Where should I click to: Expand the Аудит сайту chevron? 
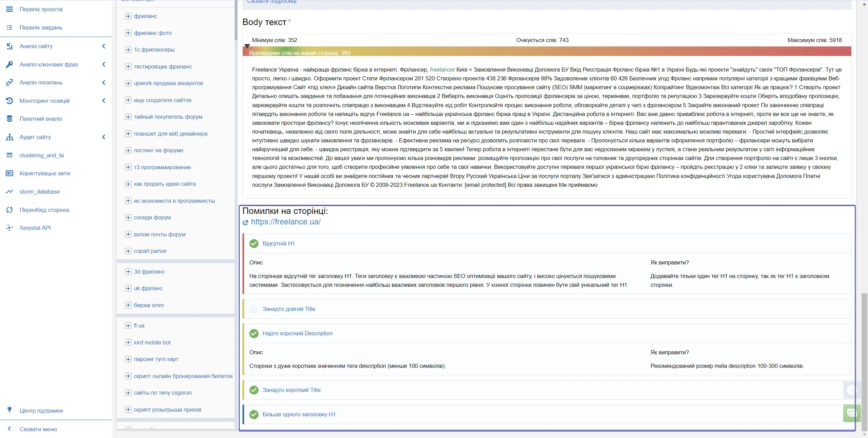tap(104, 137)
